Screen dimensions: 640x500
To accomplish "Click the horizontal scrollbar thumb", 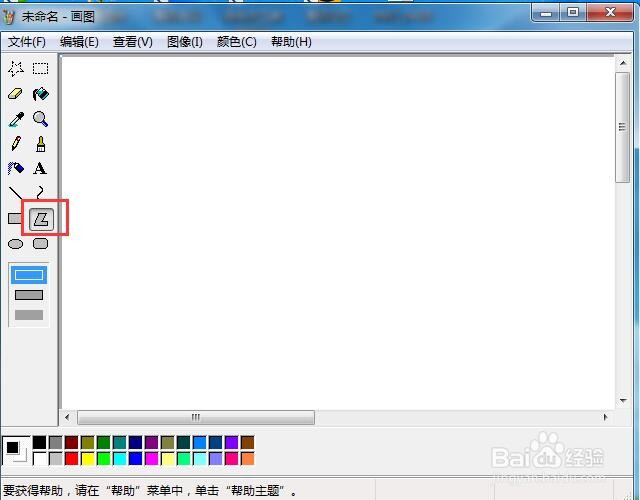I will coord(196,417).
